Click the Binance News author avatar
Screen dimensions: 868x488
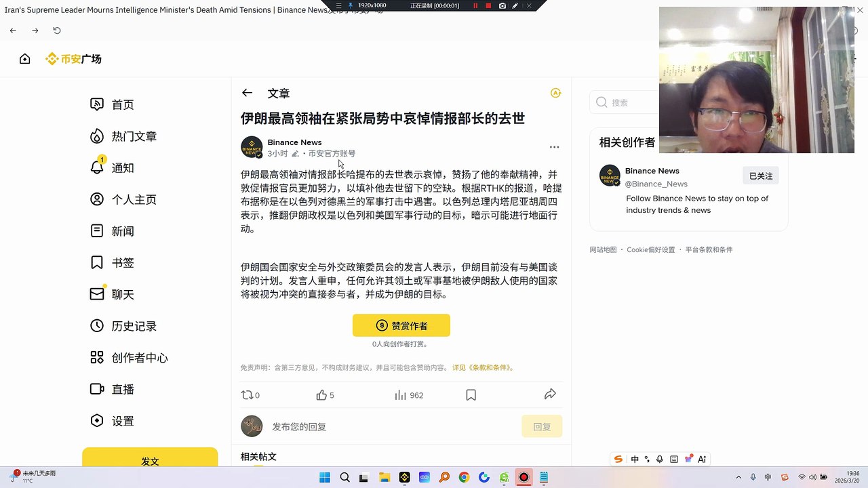pyautogui.click(x=252, y=147)
